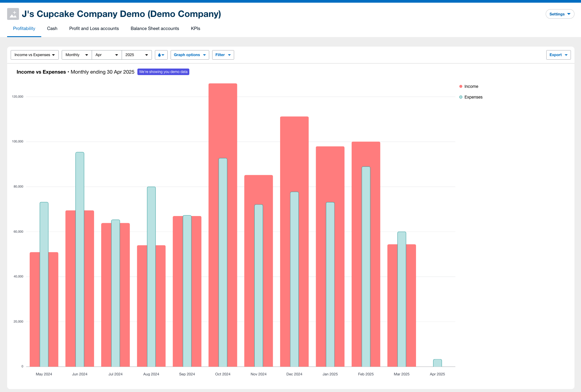Screen dimensions: 581x392
Task: Click the Filter dropdown chevron
Action: point(228,55)
